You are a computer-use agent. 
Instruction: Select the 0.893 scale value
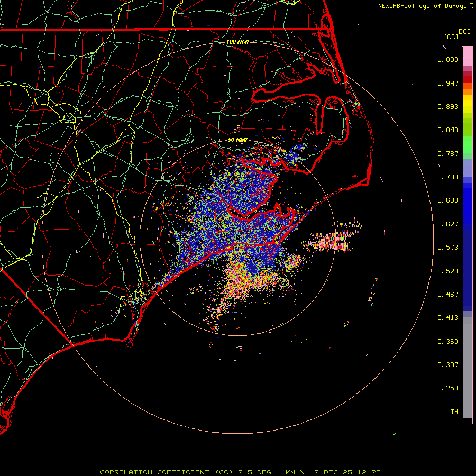448,106
